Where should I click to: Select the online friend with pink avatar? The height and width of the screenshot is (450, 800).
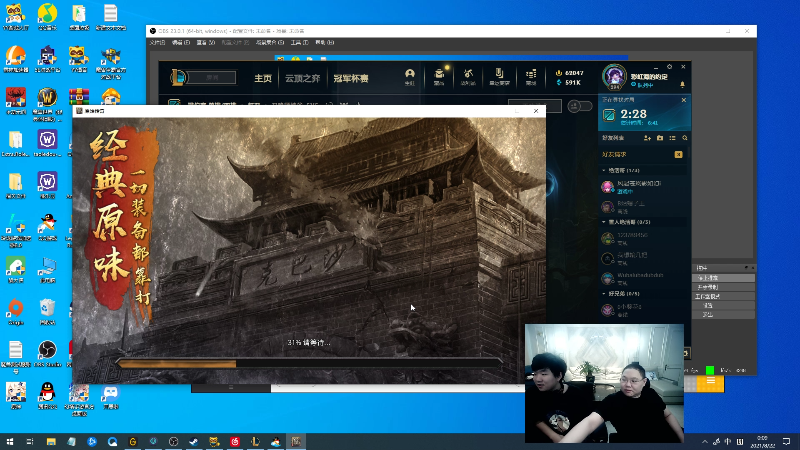click(643, 187)
